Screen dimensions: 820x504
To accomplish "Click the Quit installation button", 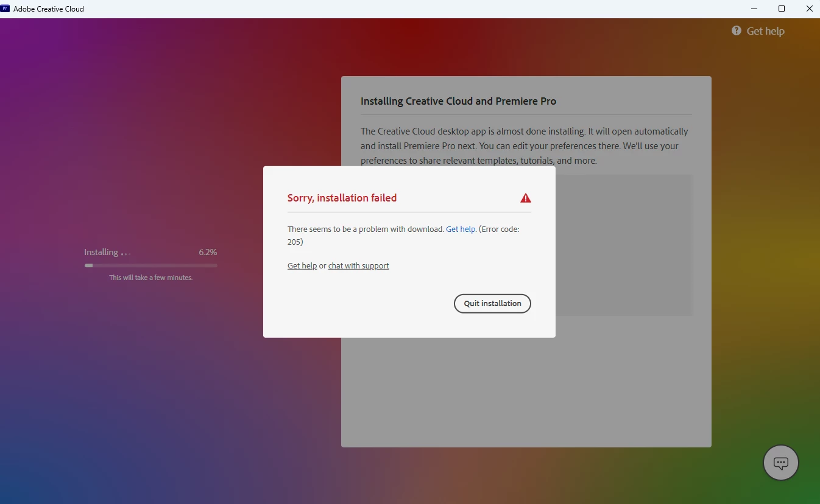I will point(492,304).
